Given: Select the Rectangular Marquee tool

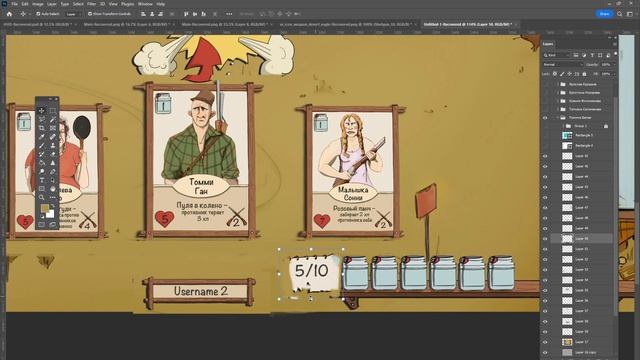Looking at the screenshot, I should tap(53, 111).
